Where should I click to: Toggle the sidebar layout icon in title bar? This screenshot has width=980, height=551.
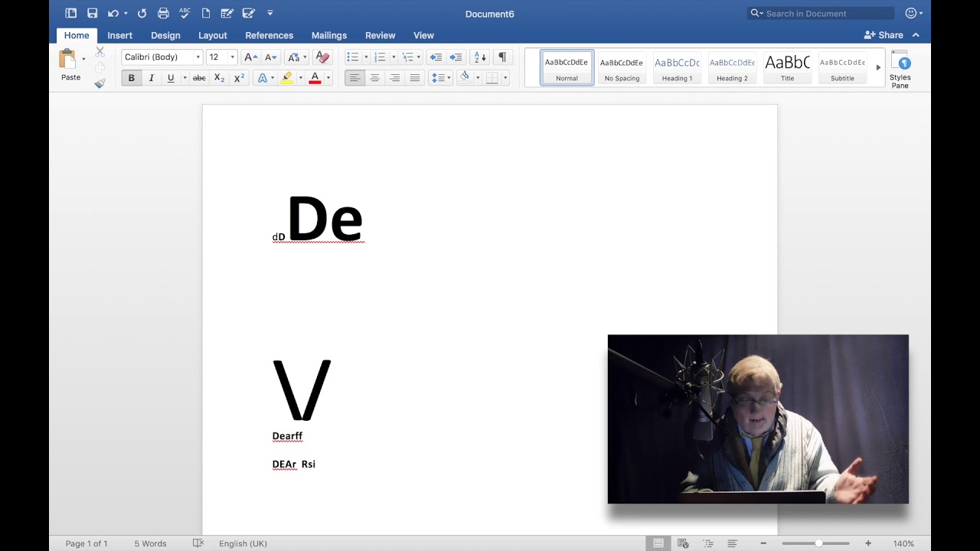click(70, 13)
